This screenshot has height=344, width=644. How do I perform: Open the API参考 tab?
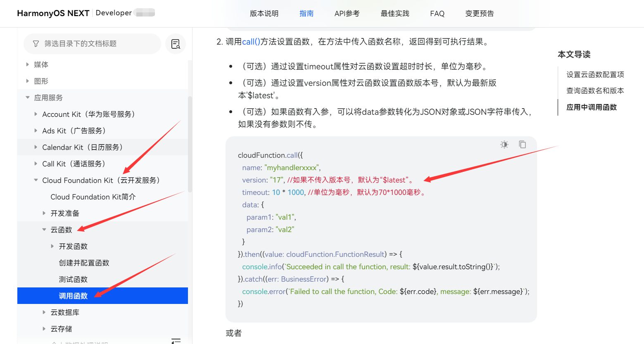point(347,14)
